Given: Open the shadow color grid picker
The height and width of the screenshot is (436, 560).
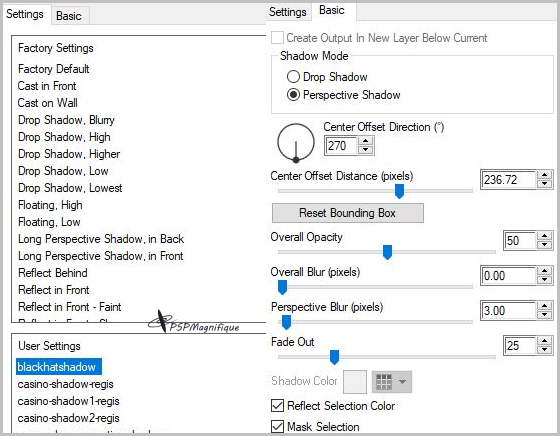Looking at the screenshot, I should click(384, 382).
